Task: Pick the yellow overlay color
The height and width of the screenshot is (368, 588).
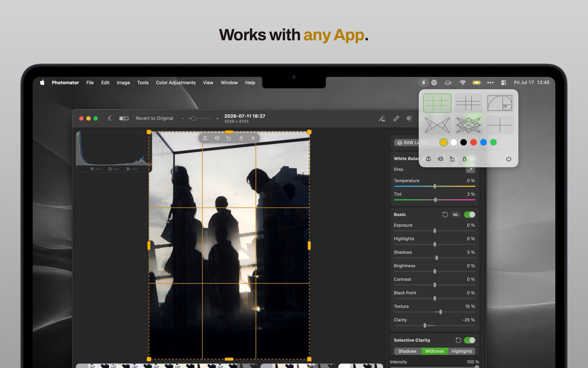Action: (444, 142)
